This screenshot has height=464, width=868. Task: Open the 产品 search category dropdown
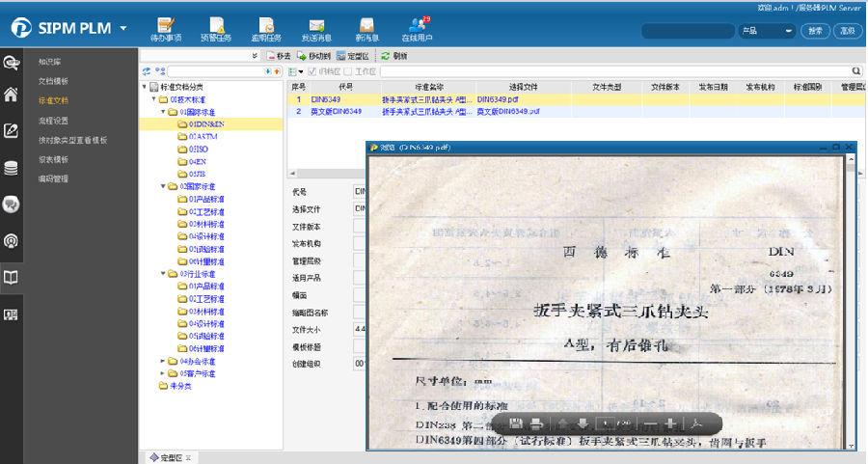[767, 31]
